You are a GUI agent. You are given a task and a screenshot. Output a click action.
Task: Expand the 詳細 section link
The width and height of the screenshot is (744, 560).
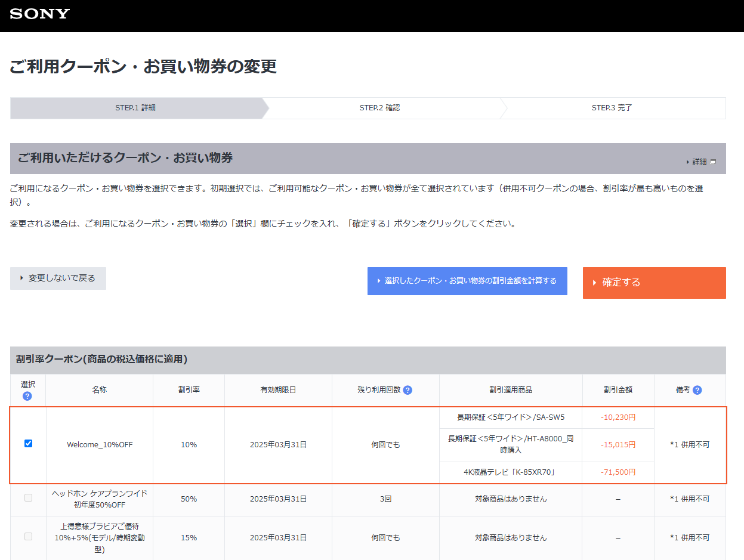click(699, 162)
